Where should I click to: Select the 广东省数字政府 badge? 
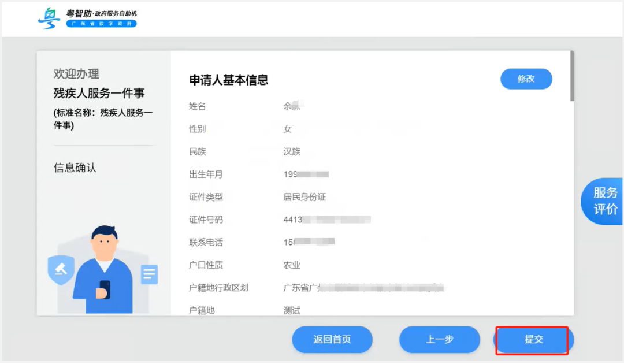pyautogui.click(x=102, y=24)
